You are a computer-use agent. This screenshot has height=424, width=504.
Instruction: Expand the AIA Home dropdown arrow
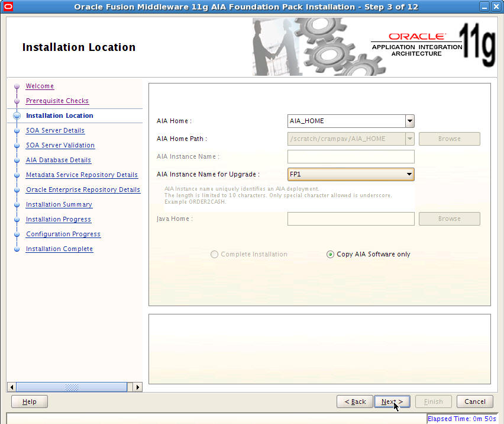click(x=409, y=121)
